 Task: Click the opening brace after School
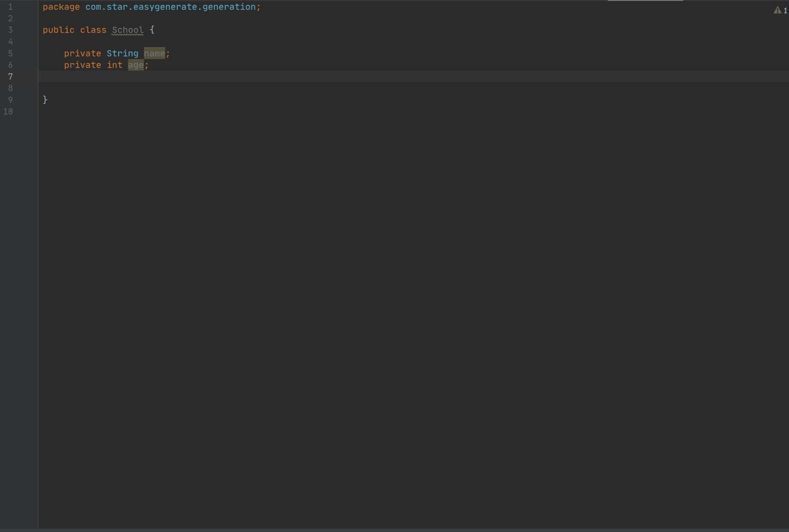click(x=152, y=30)
